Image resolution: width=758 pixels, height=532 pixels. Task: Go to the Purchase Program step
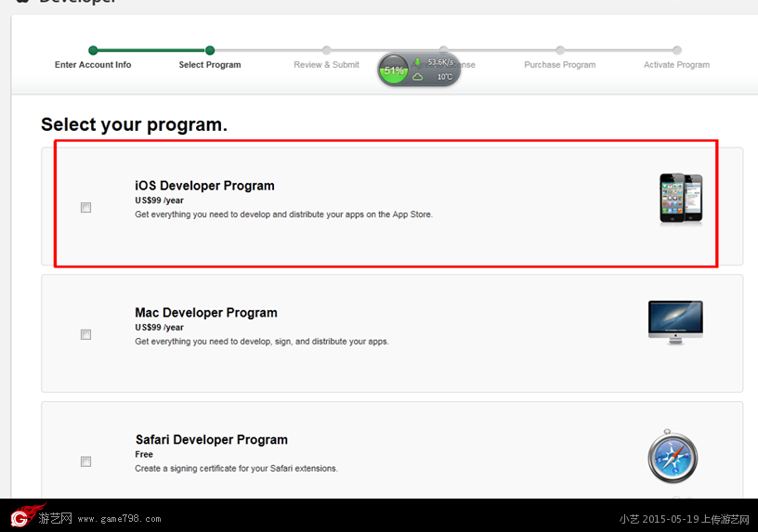[x=560, y=65]
